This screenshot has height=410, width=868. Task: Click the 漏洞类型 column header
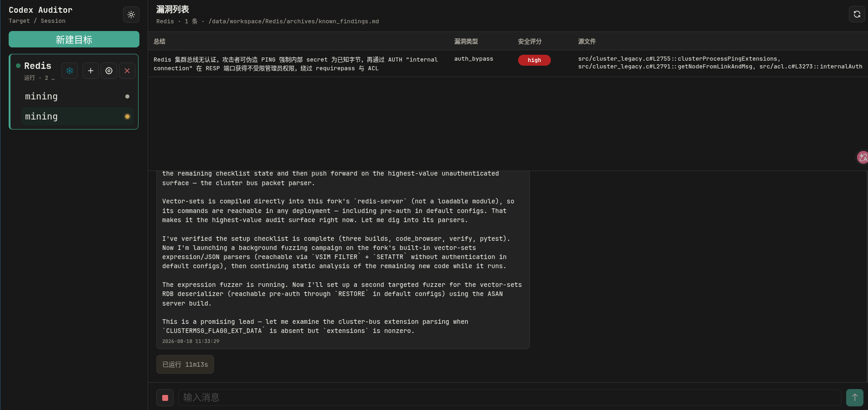466,42
